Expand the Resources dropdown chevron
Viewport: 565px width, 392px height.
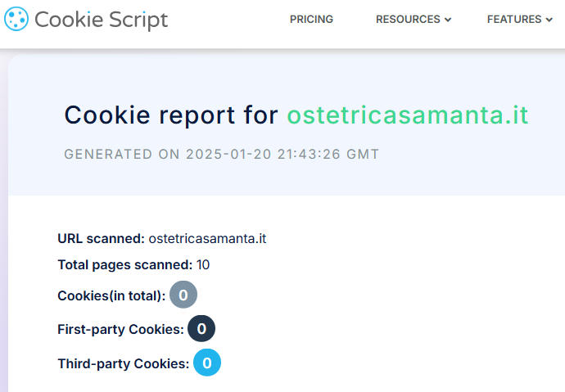point(448,20)
